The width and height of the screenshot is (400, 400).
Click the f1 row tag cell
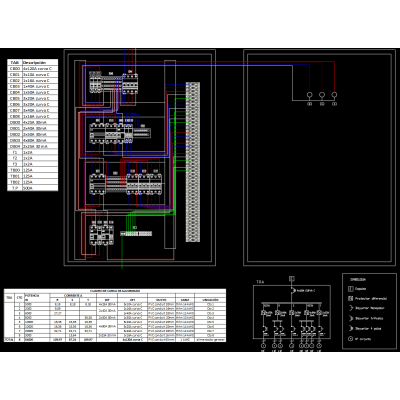[15, 152]
